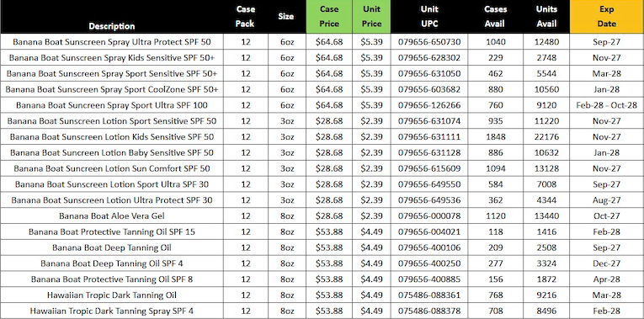Click the Case Pack header cell
644x319 pixels.
pos(246,17)
